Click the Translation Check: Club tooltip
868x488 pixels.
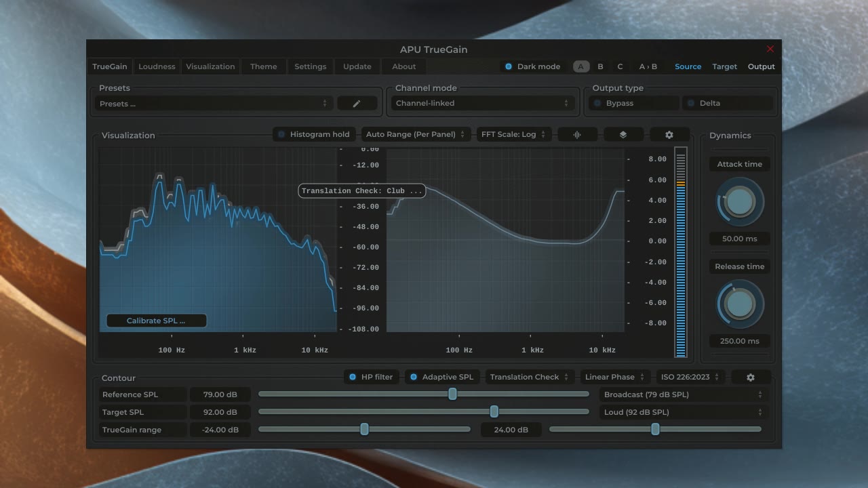(362, 191)
